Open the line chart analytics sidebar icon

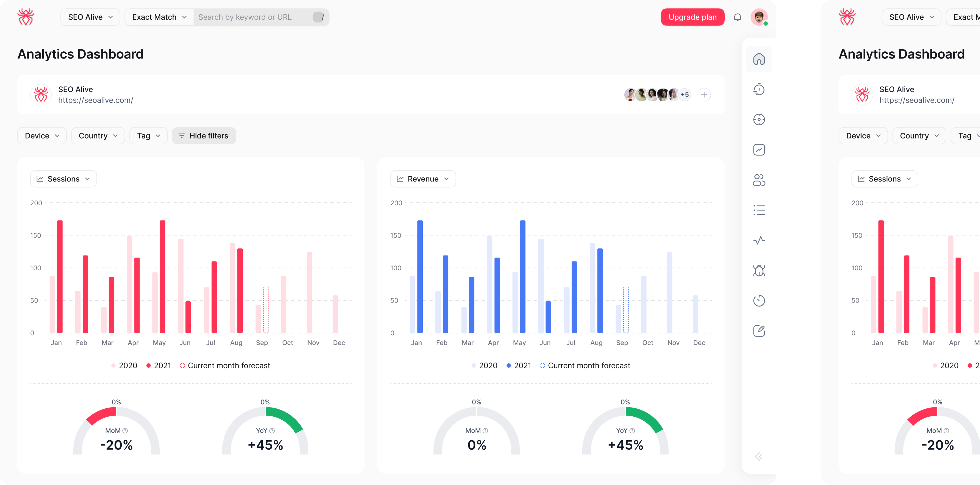click(x=759, y=150)
